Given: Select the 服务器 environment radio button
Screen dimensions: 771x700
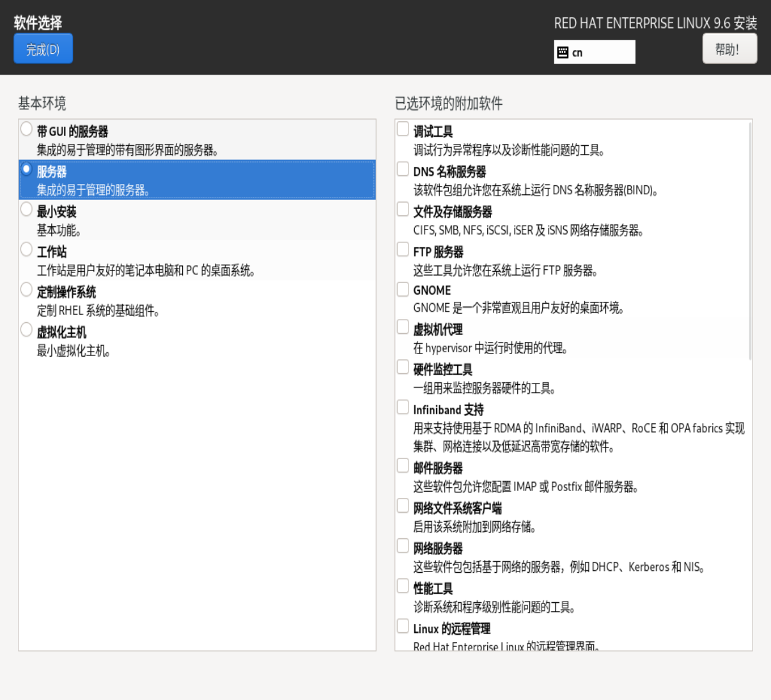Looking at the screenshot, I should click(x=26, y=169).
